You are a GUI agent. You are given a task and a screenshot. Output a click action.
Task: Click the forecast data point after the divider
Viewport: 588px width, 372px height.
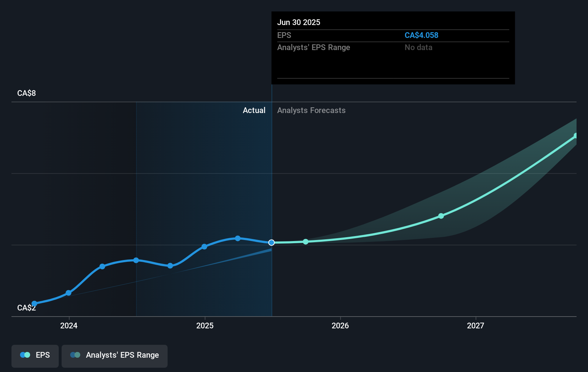click(x=305, y=242)
